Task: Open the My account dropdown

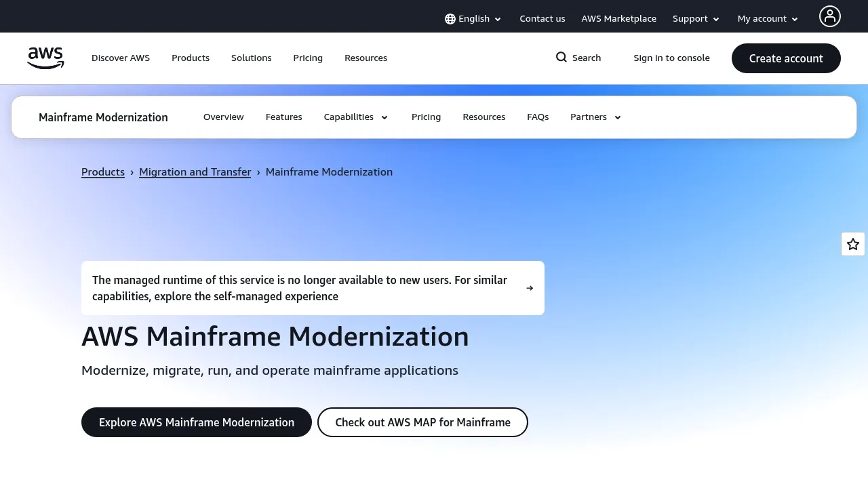Action: point(768,19)
